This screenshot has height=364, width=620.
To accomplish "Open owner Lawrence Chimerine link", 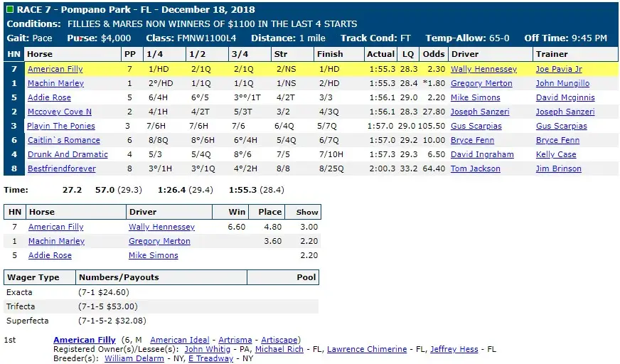I will pos(367,349).
